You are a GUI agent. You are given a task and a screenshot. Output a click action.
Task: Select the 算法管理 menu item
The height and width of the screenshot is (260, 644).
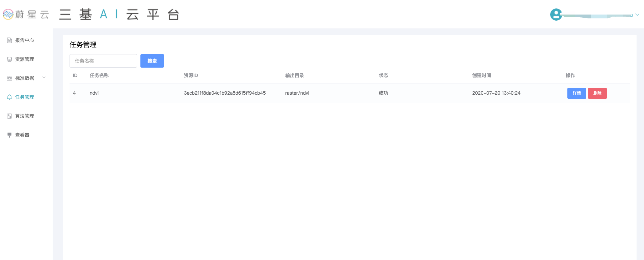(25, 116)
